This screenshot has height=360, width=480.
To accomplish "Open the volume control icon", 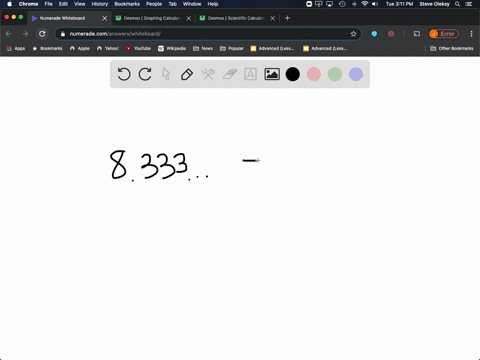I will click(375, 4).
